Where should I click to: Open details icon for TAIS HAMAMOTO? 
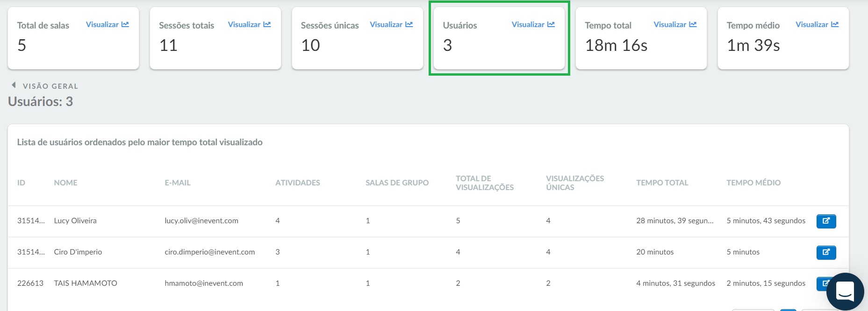[822, 283]
